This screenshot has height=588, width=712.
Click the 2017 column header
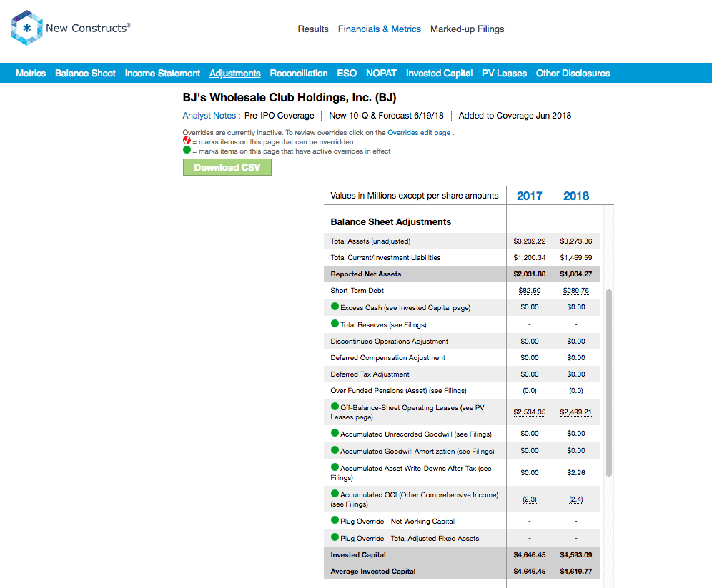click(530, 196)
